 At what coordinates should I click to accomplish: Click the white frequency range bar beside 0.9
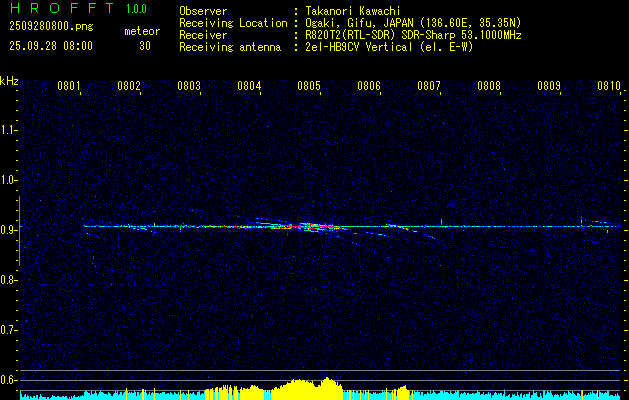click(19, 231)
